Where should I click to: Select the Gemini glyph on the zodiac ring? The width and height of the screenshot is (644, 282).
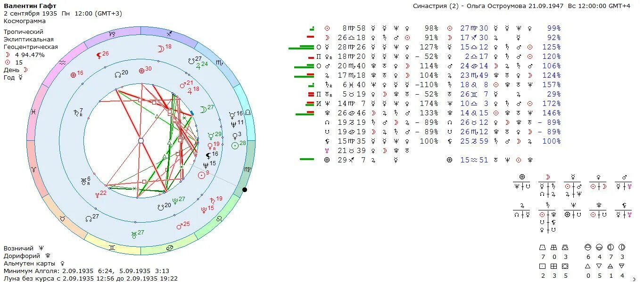pyautogui.click(x=112, y=247)
